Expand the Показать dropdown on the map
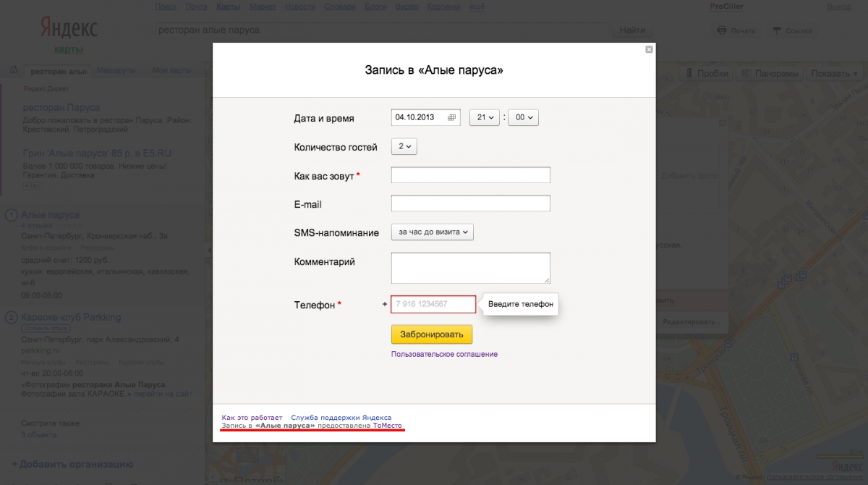Screen dimensions: 868x485 [835, 73]
